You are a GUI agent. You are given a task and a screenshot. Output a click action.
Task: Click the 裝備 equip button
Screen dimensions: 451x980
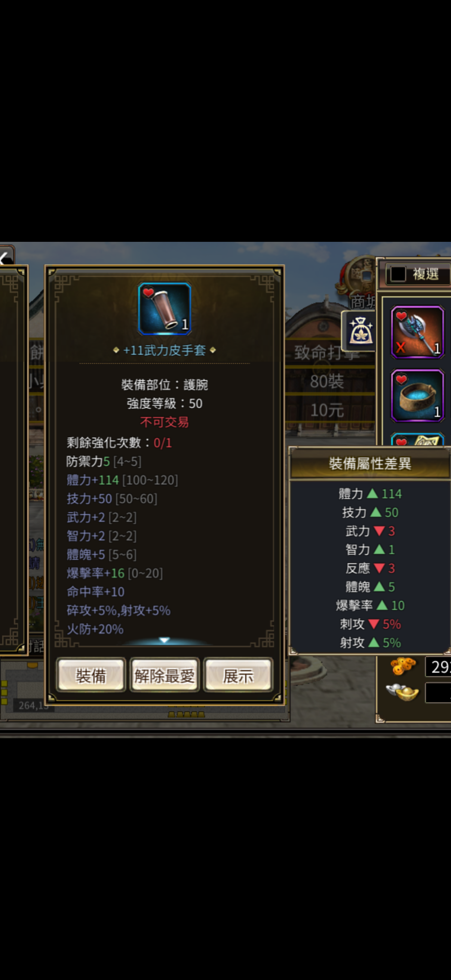(x=91, y=676)
